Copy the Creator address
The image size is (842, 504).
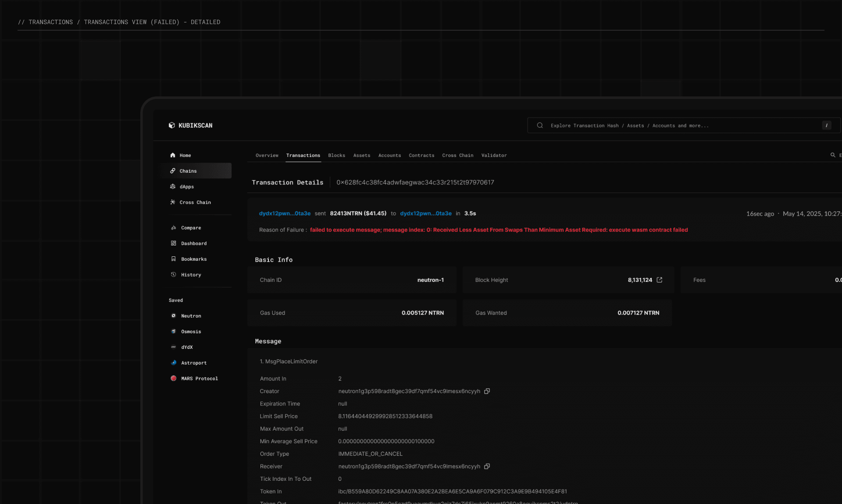pos(487,391)
